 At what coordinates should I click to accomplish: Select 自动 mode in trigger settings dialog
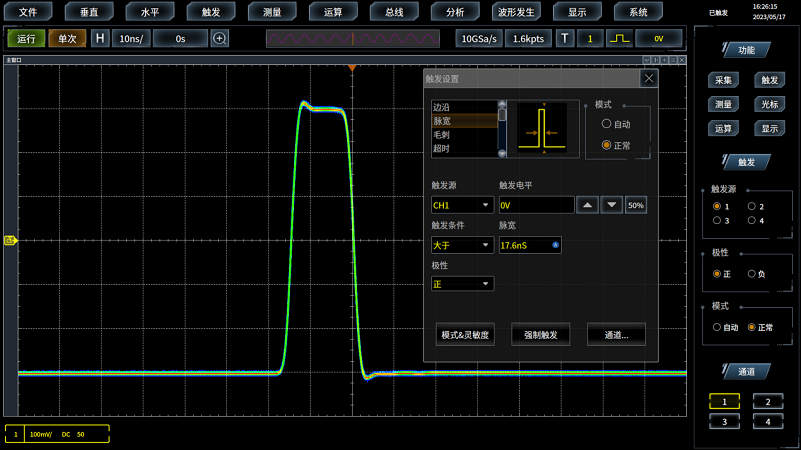[x=606, y=124]
